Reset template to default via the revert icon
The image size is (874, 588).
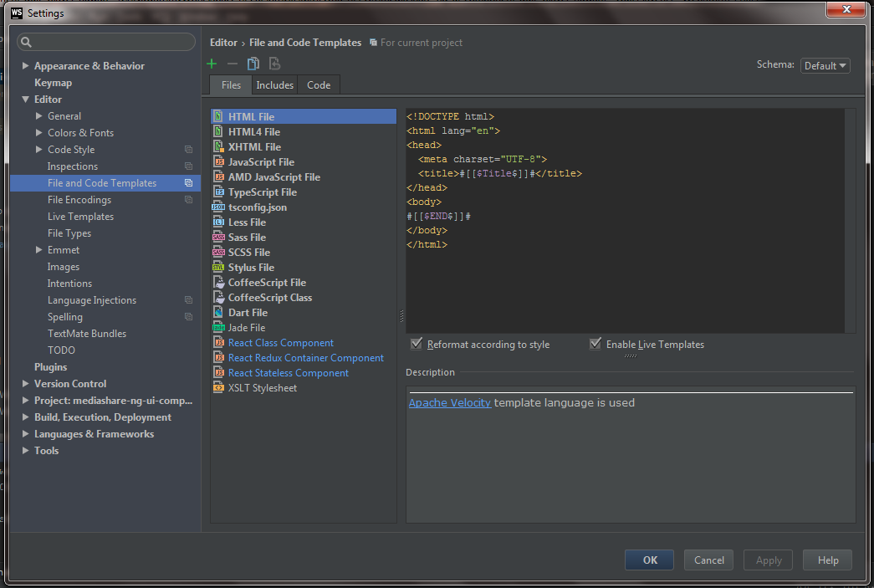click(x=274, y=64)
